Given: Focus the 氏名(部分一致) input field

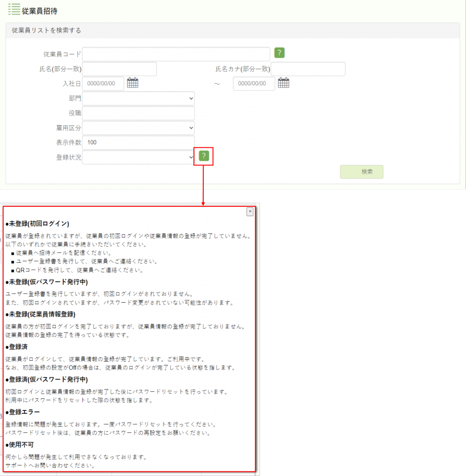Looking at the screenshot, I should point(120,69).
